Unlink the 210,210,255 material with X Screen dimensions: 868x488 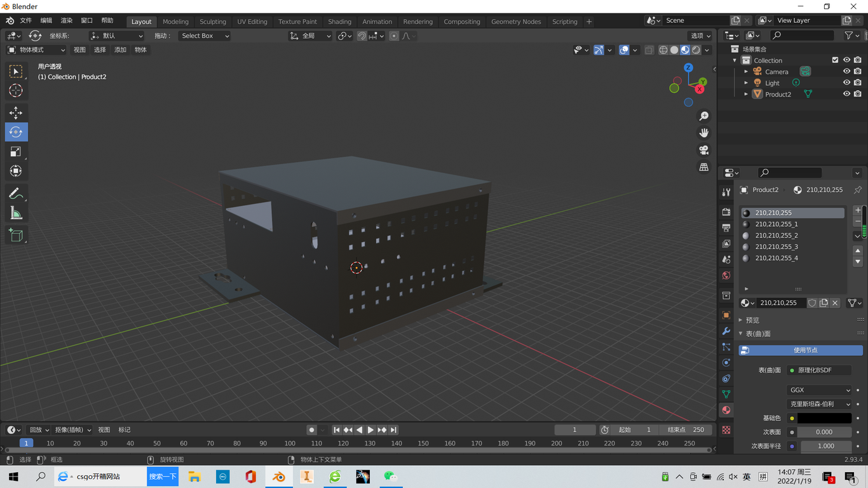pos(835,303)
